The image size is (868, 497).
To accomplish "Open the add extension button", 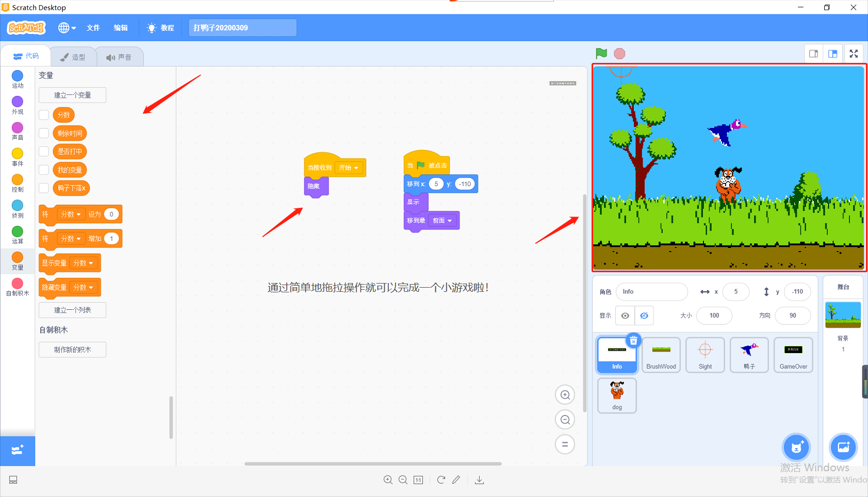I will point(18,451).
